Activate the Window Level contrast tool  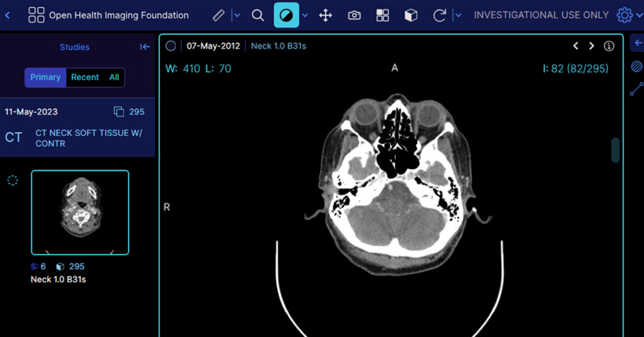[286, 15]
